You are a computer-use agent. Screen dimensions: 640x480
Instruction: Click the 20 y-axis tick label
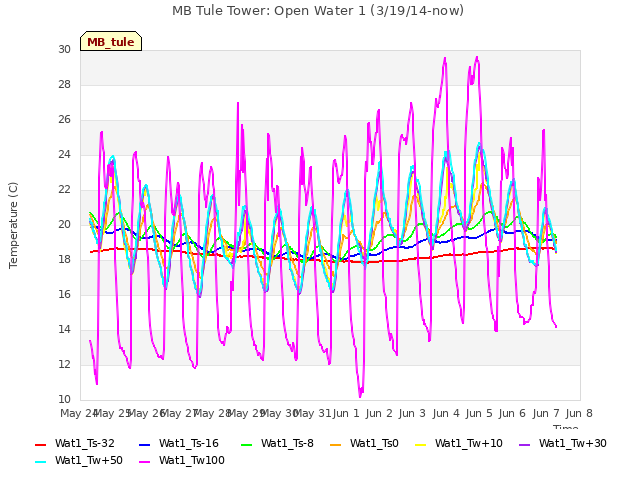click(64, 224)
